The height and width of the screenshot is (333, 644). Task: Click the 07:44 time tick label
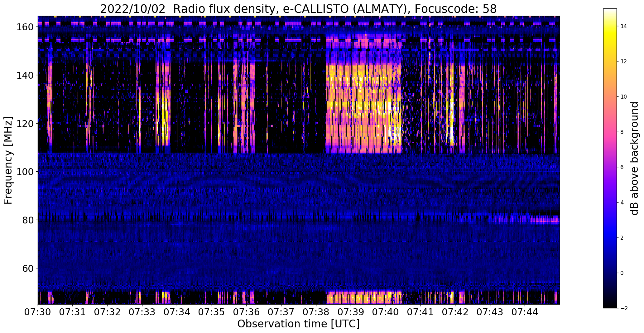tap(525, 312)
